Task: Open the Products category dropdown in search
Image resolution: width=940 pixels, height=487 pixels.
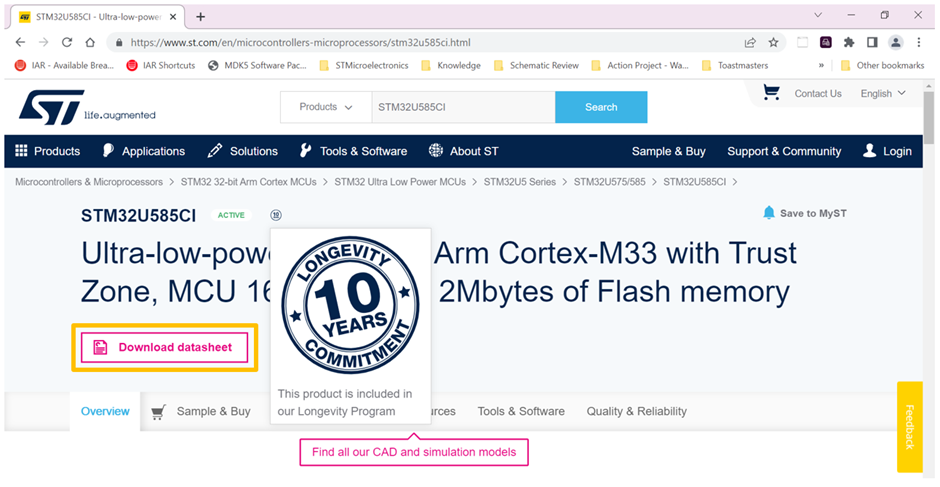Action: tap(326, 107)
